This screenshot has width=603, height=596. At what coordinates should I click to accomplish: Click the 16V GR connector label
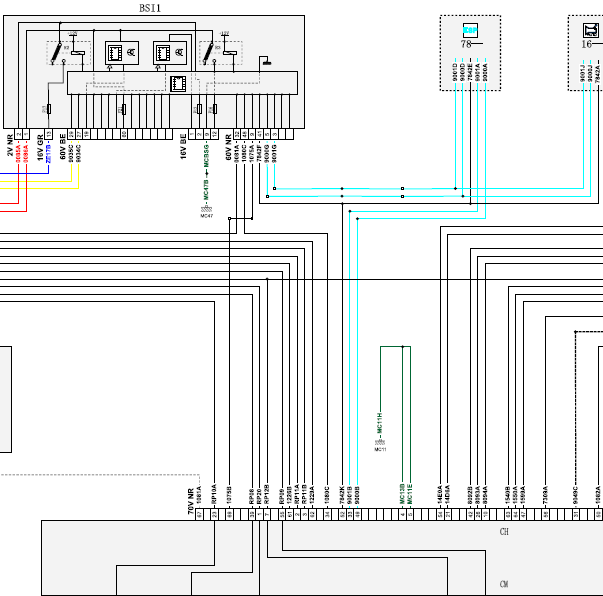click(x=40, y=148)
